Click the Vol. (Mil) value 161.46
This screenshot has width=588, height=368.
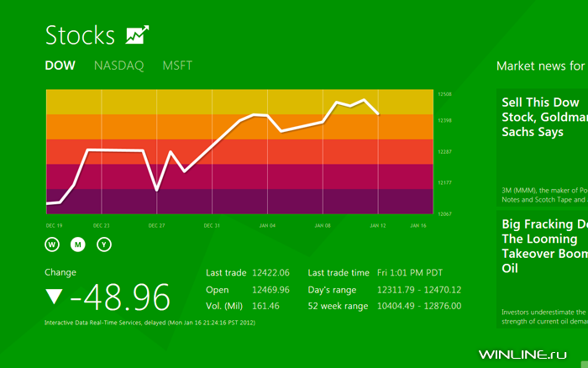(265, 306)
